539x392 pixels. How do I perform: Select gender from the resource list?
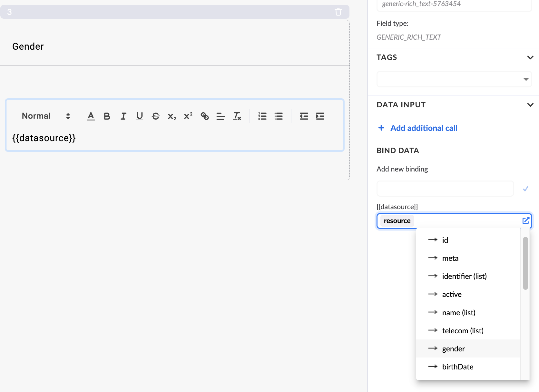[468, 349]
